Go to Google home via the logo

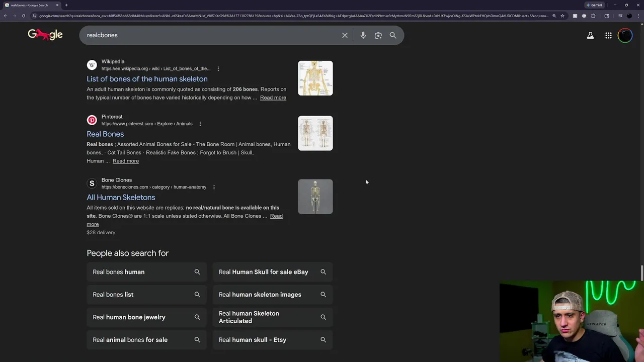point(45,35)
